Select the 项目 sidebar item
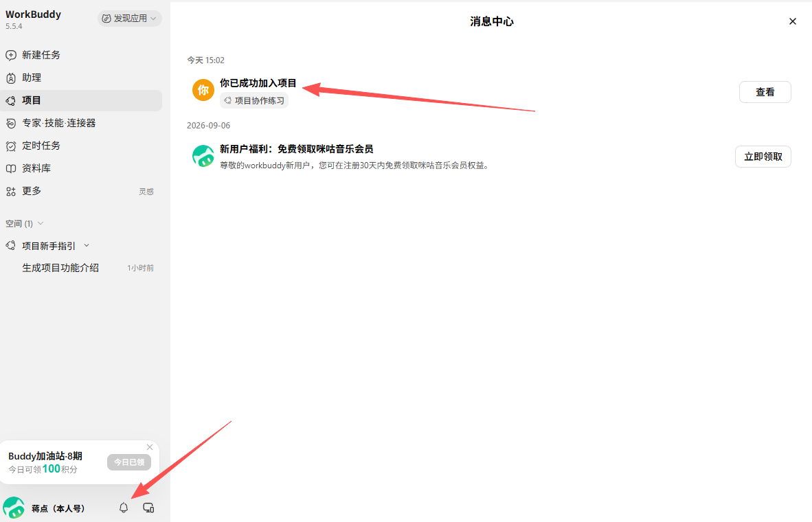Viewport: 812px width, 522px height. click(x=81, y=100)
